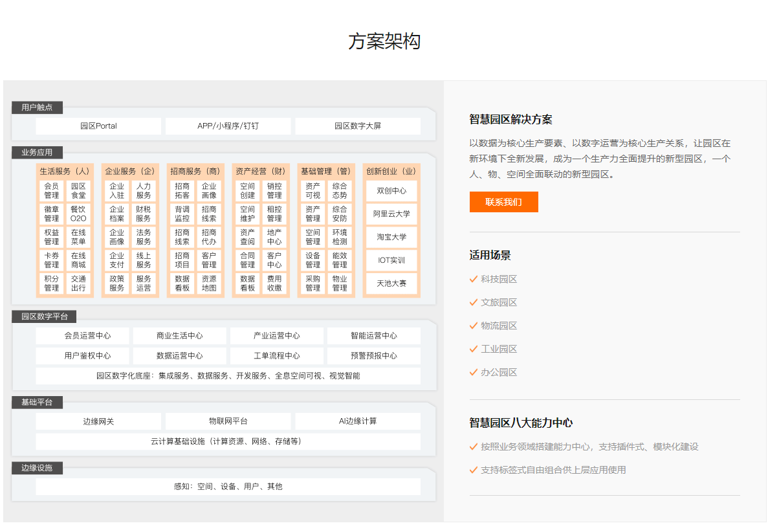Expand the 基础管理（管）category header
This screenshot has width=768, height=532.
[x=325, y=171]
